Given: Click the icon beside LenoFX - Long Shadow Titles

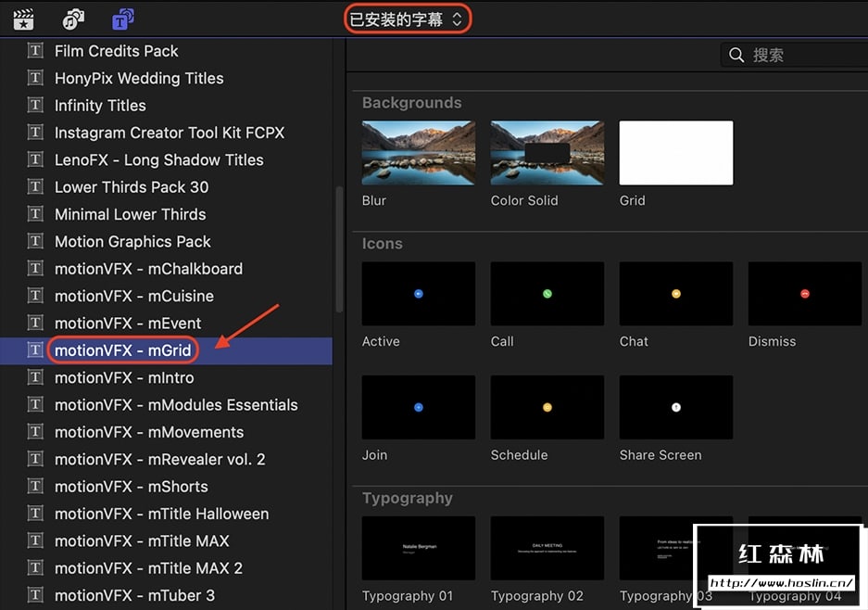Looking at the screenshot, I should [x=35, y=159].
